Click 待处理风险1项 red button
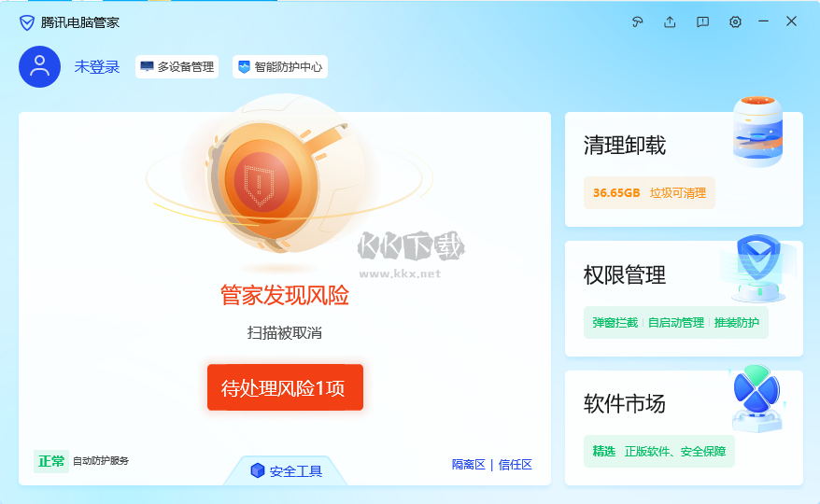The image size is (820, 504). 285,387
